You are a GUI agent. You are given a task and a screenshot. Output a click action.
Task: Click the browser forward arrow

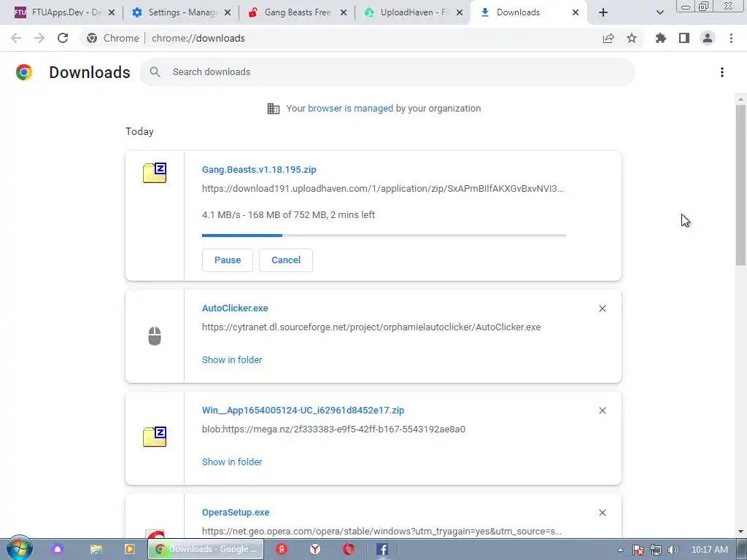coord(39,38)
